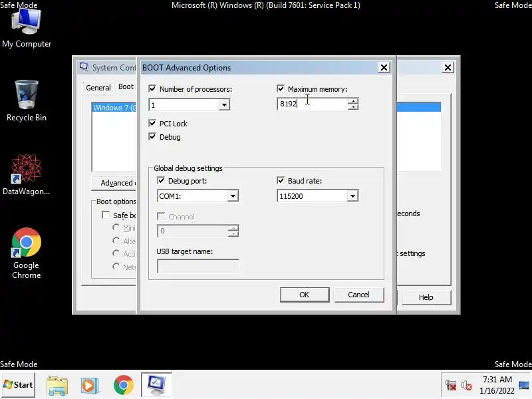Click Help in System Configuration
This screenshot has height=399, width=532.
pyautogui.click(x=426, y=297)
